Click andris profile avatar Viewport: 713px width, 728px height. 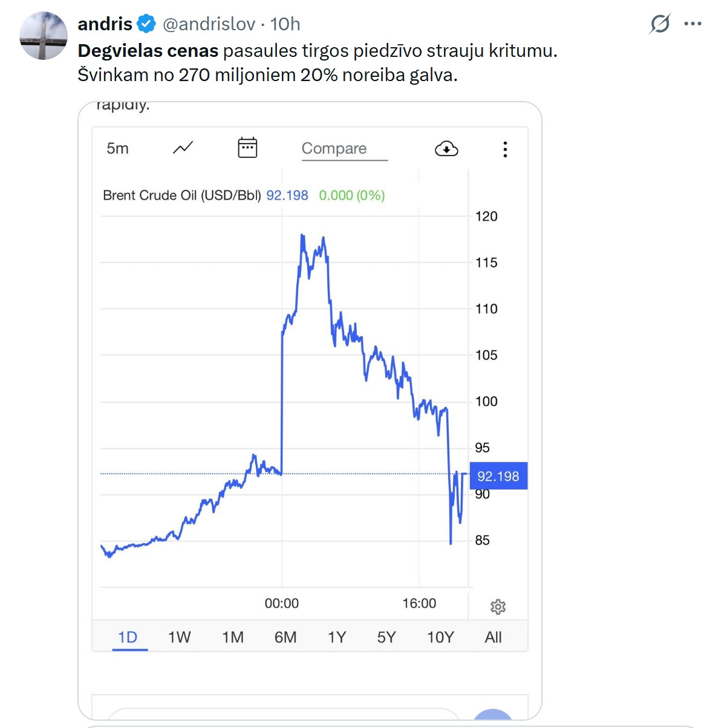coord(44,36)
